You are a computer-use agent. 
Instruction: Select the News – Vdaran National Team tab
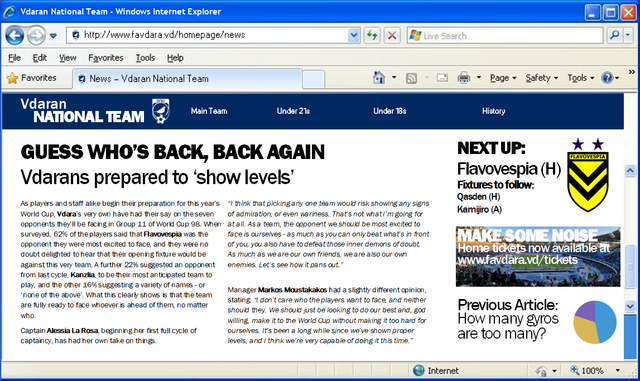click(x=187, y=79)
